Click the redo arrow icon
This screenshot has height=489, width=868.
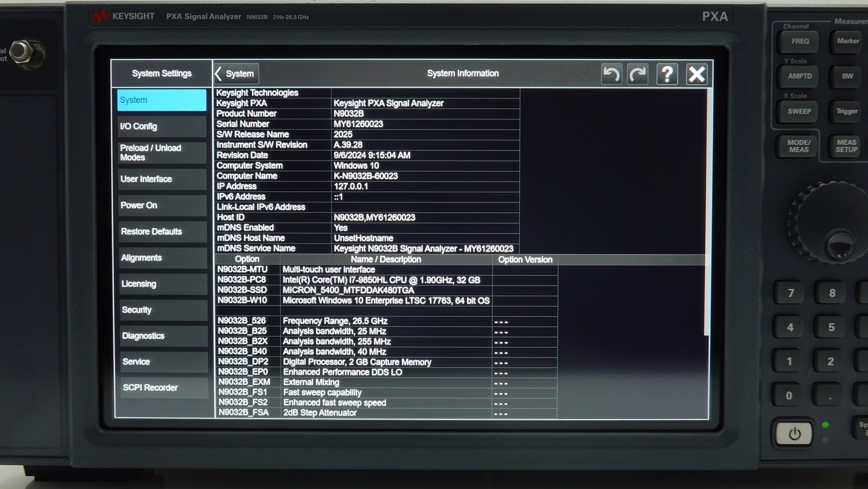click(x=638, y=74)
